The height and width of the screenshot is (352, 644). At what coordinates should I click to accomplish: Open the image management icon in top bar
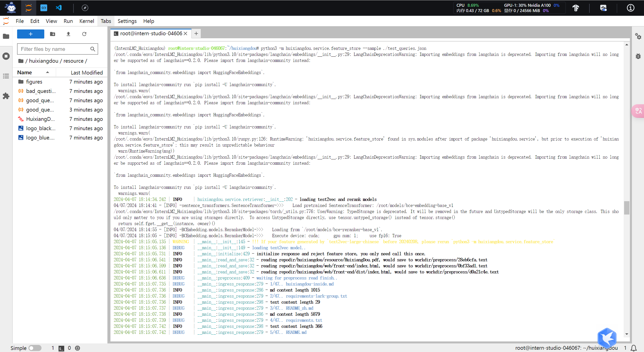[603, 8]
